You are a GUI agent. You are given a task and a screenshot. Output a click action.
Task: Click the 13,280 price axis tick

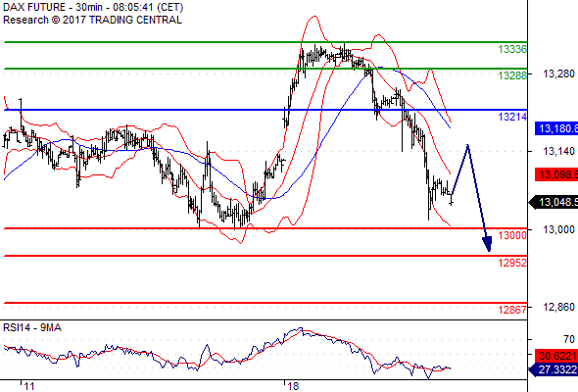click(x=558, y=74)
